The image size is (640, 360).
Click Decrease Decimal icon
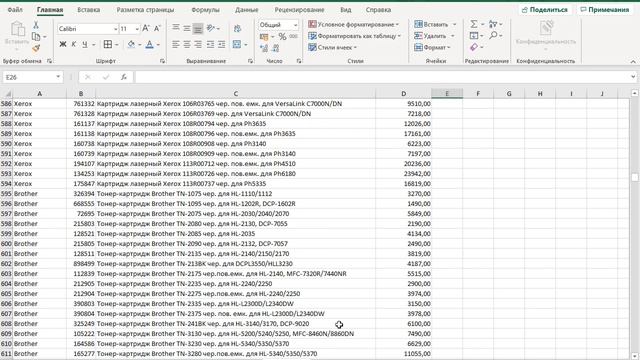pyautogui.click(x=276, y=49)
